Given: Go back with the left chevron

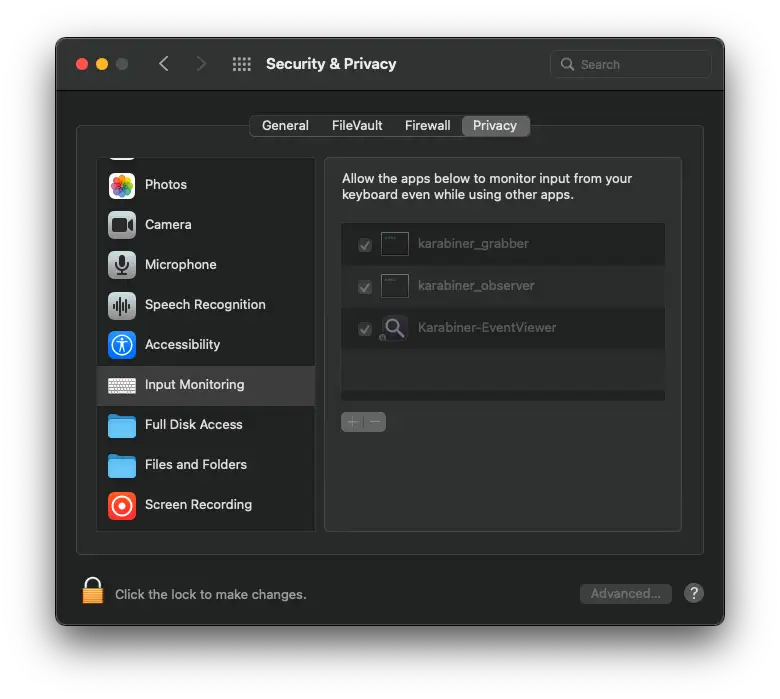Looking at the screenshot, I should pos(164,64).
